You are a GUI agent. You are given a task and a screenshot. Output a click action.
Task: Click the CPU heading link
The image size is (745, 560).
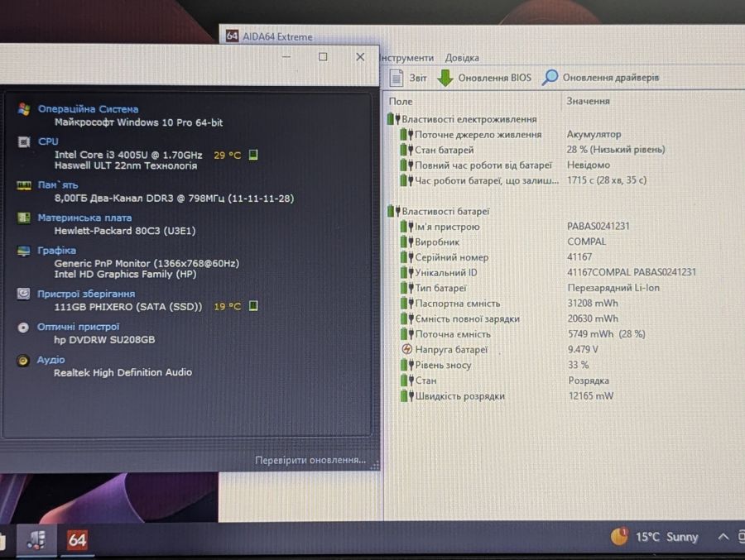pyautogui.click(x=48, y=141)
